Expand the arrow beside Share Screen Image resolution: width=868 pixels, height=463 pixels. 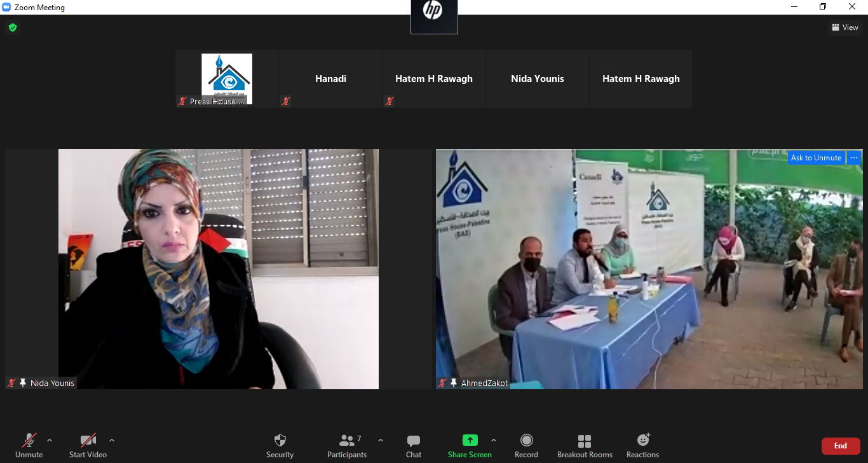(494, 440)
